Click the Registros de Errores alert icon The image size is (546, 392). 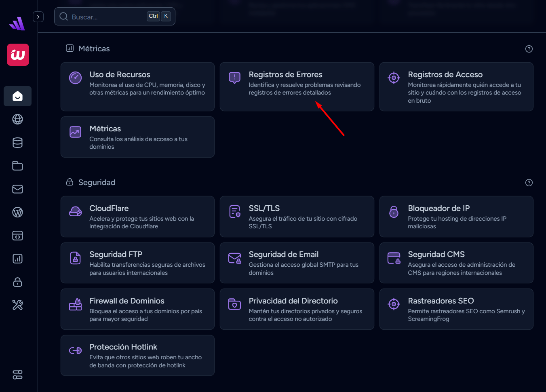click(x=234, y=78)
